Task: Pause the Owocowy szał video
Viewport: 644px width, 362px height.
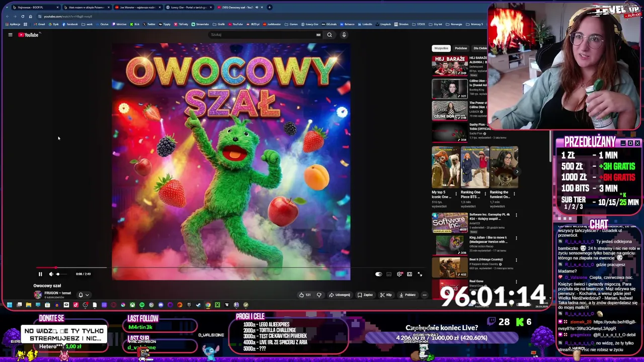Action: click(40, 274)
